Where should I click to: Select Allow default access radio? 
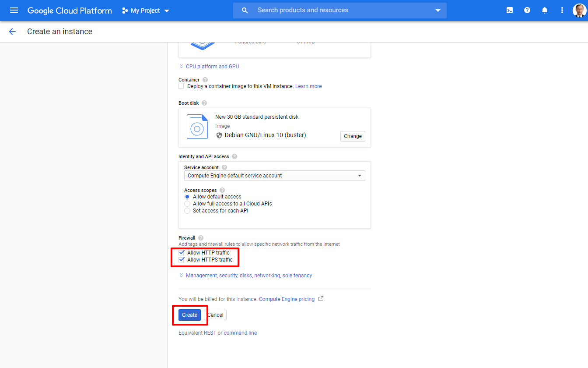(187, 197)
